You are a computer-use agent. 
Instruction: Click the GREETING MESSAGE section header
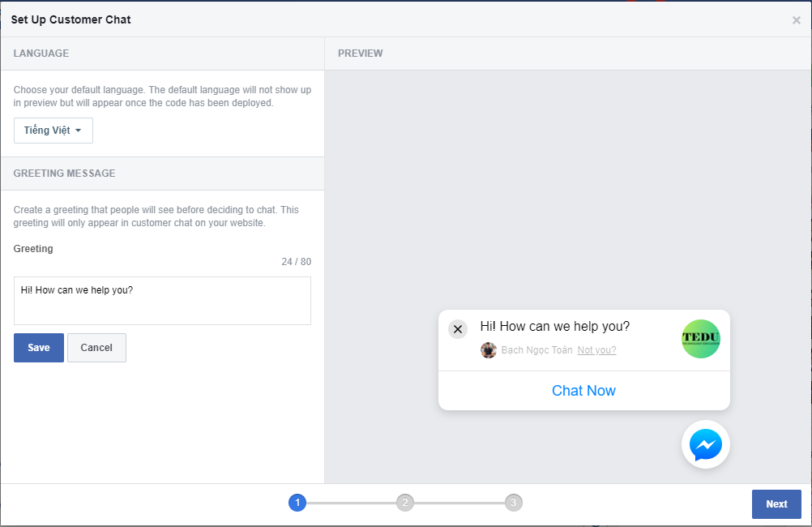(65, 174)
